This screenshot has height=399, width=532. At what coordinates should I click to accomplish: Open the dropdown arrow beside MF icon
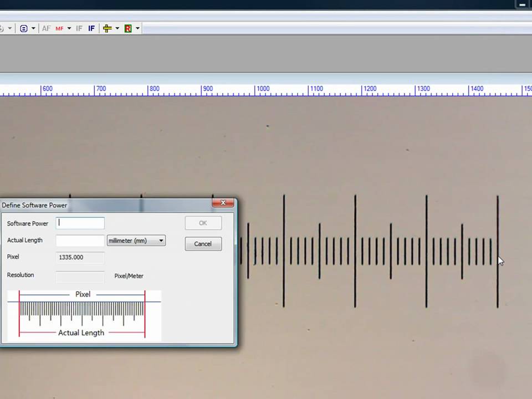pyautogui.click(x=69, y=28)
